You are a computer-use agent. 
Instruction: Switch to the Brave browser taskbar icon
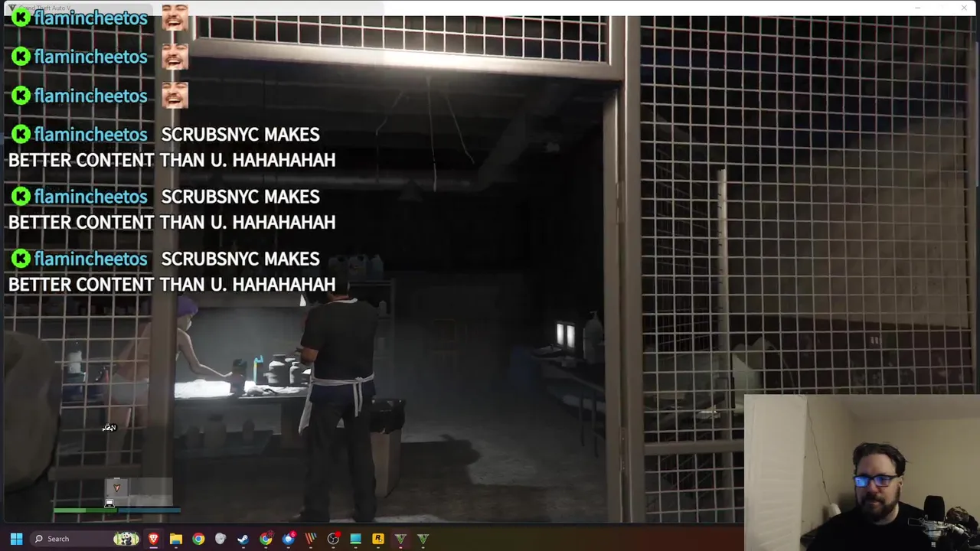point(154,539)
